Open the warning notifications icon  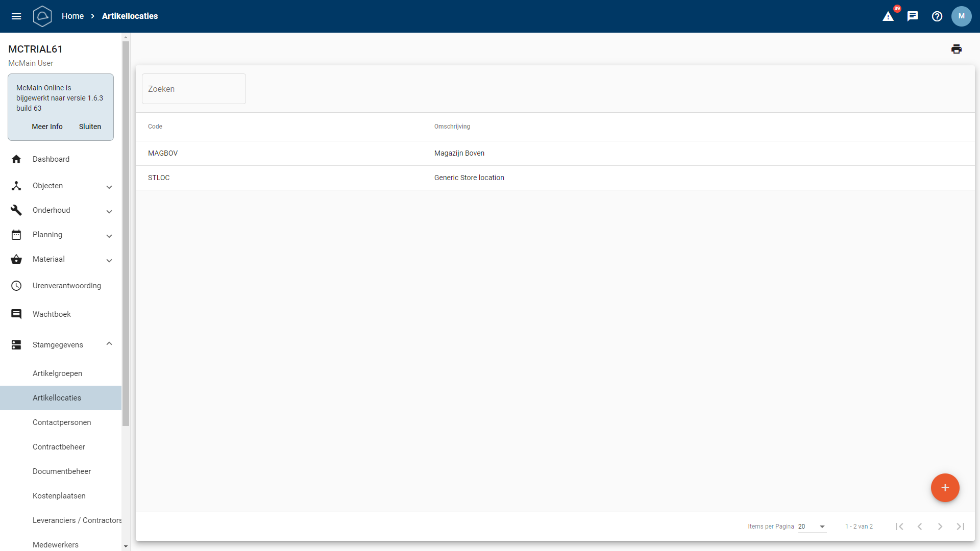[x=888, y=16]
